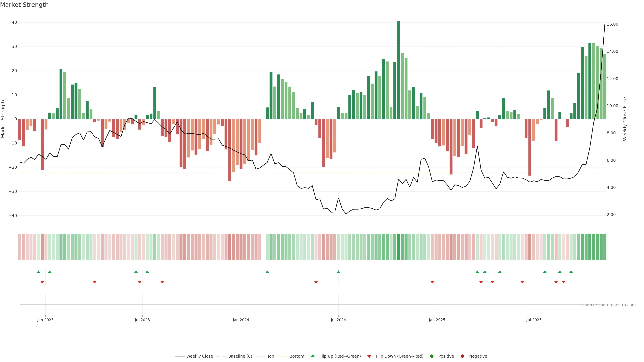This screenshot has height=362, width=644.
Task: Click the Market Strength chart title
Action: (24, 5)
